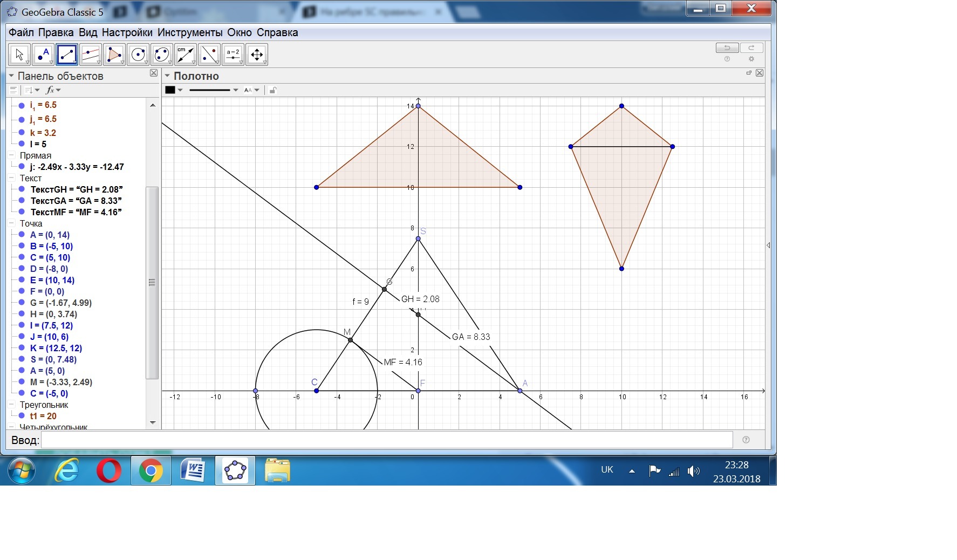Toggle visibility of line j

[x=22, y=167]
